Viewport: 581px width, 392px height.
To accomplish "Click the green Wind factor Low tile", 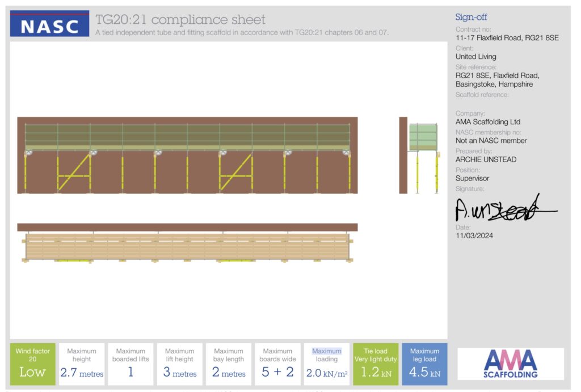I will 32,364.
